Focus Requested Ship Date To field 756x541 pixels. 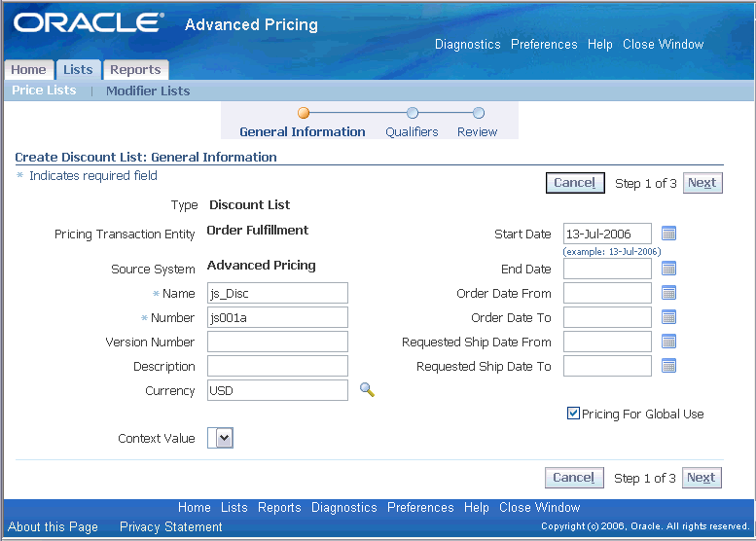coord(607,366)
